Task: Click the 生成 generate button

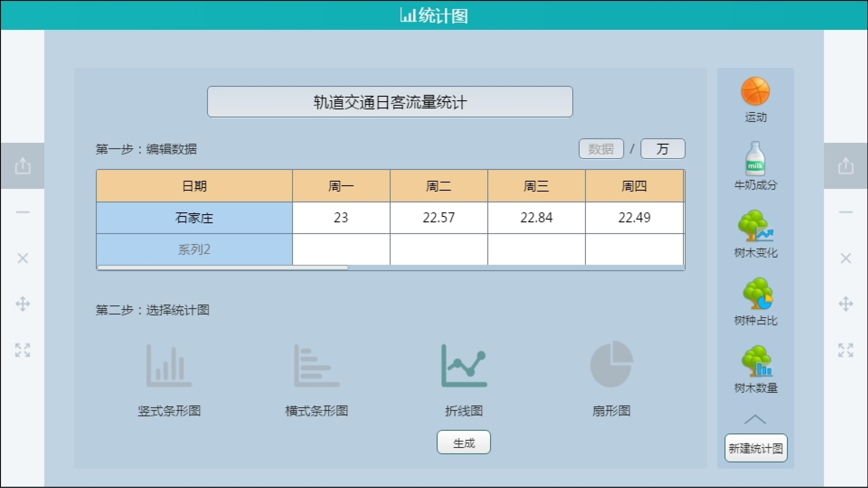Action: point(464,443)
